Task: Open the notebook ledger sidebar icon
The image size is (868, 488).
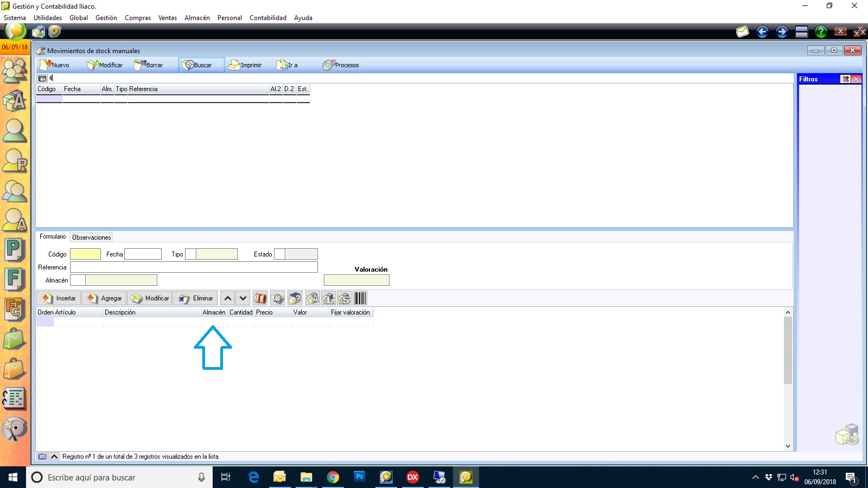Action: pyautogui.click(x=15, y=399)
